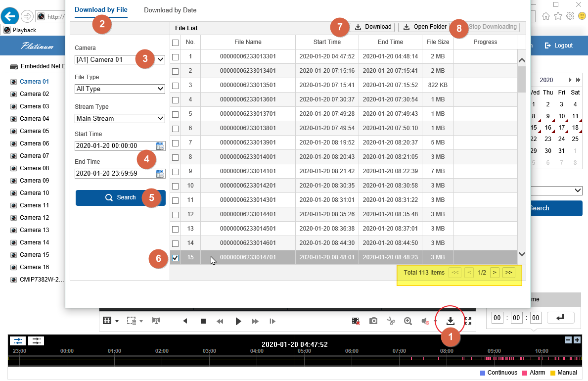The height and width of the screenshot is (381, 588).
Task: Click the scissors clip icon
Action: pyautogui.click(x=391, y=321)
